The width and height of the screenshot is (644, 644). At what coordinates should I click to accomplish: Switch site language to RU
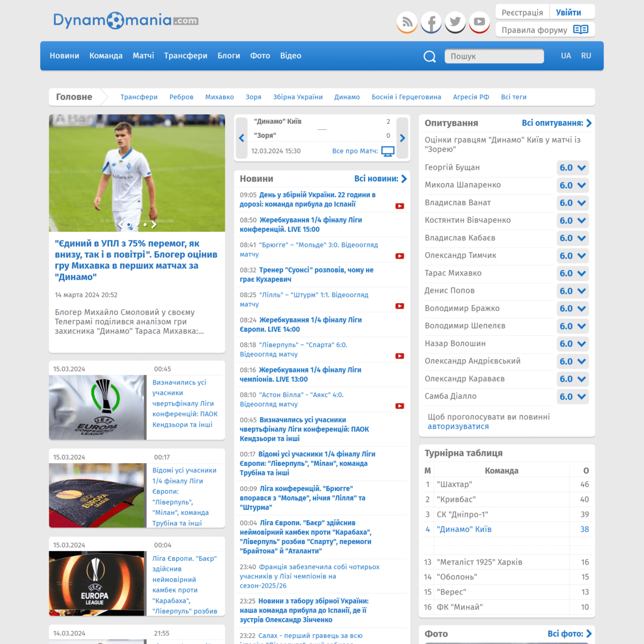(x=586, y=56)
